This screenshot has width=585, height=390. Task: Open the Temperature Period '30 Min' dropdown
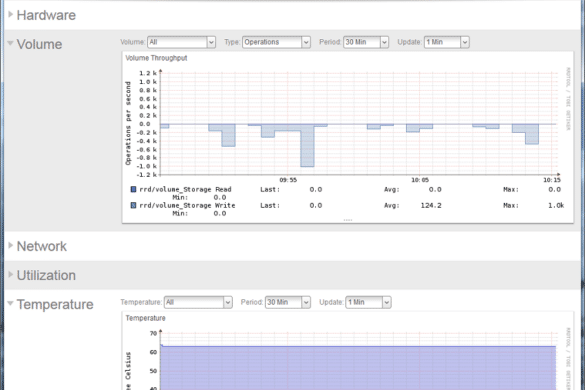coord(288,302)
